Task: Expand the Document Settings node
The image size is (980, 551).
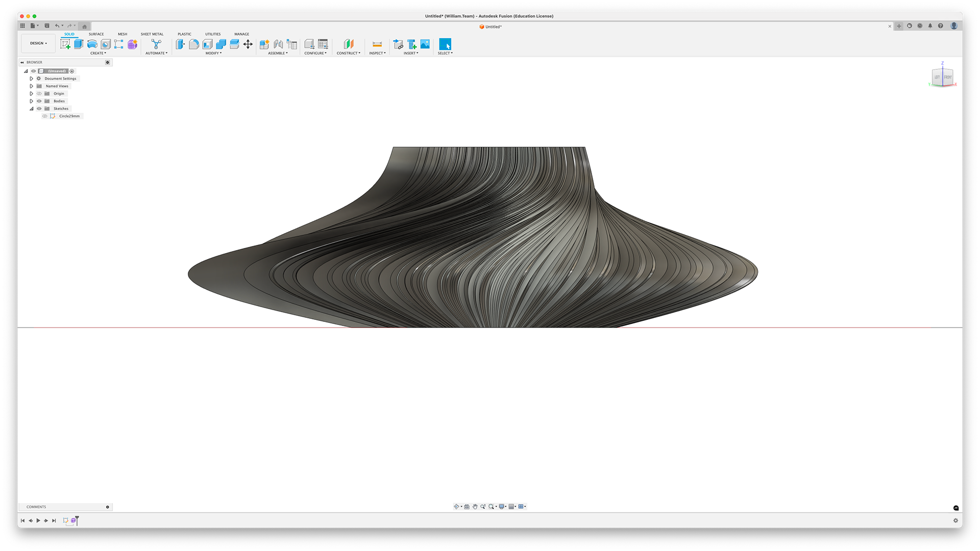Action: point(31,79)
